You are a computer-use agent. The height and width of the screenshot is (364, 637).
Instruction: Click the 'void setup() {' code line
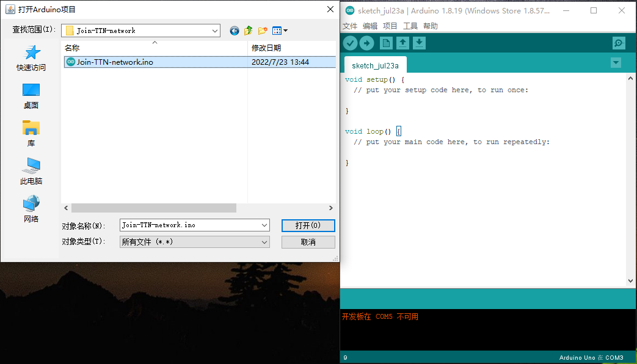point(374,79)
